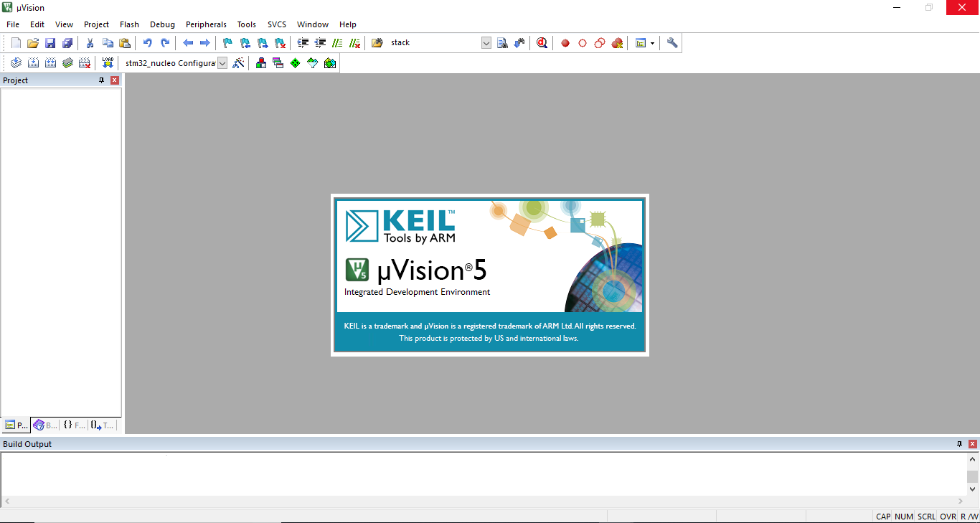Insert a breakpoint with the red circle icon
This screenshot has width=980, height=523.
click(565, 42)
